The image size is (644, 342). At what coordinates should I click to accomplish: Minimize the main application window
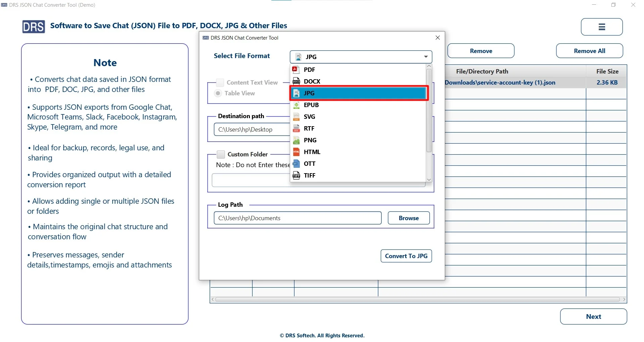[594, 5]
